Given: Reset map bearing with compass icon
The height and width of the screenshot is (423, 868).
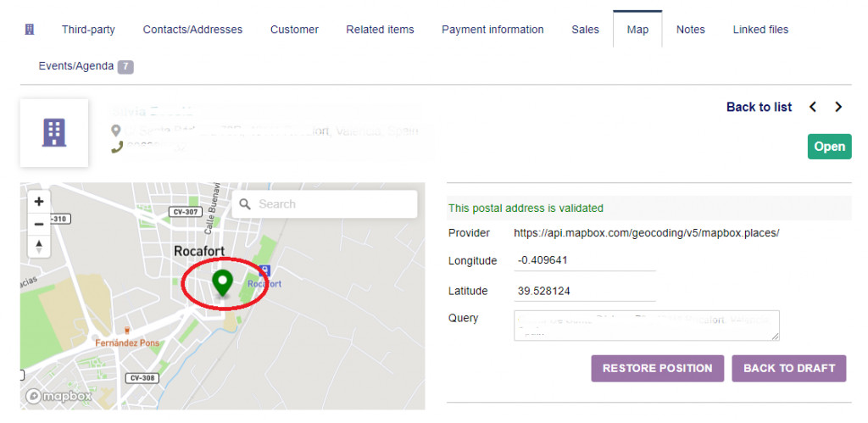Looking at the screenshot, I should 39,247.
